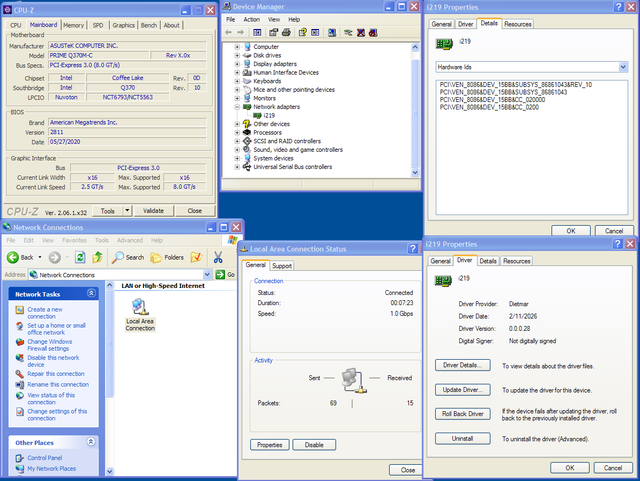Image resolution: width=640 pixels, height=481 pixels.
Task: Click Disable button in Connection Status
Action: point(314,445)
